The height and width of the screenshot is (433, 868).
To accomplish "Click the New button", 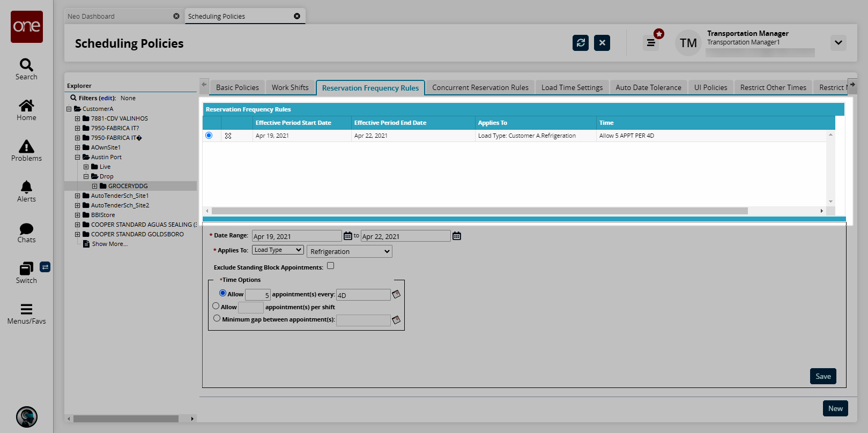I will (835, 408).
